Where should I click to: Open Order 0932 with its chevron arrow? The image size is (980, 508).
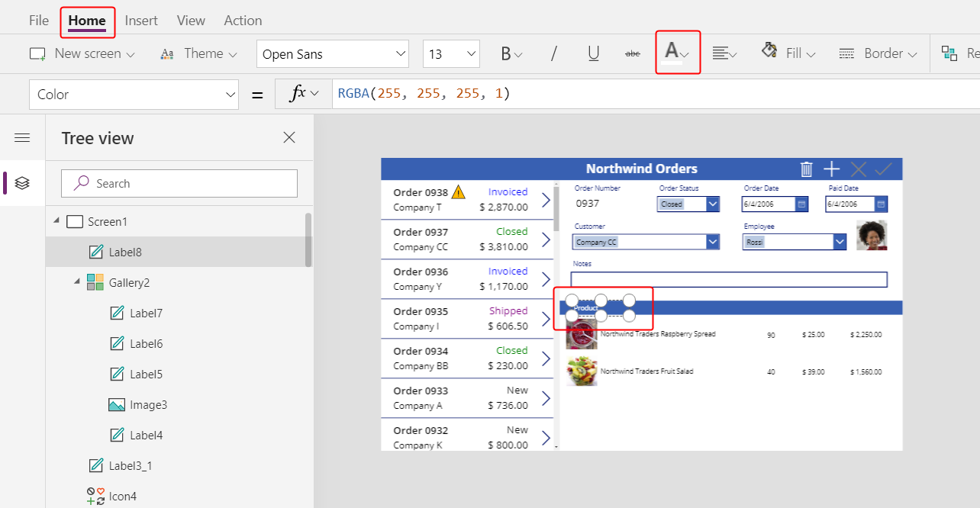point(545,438)
